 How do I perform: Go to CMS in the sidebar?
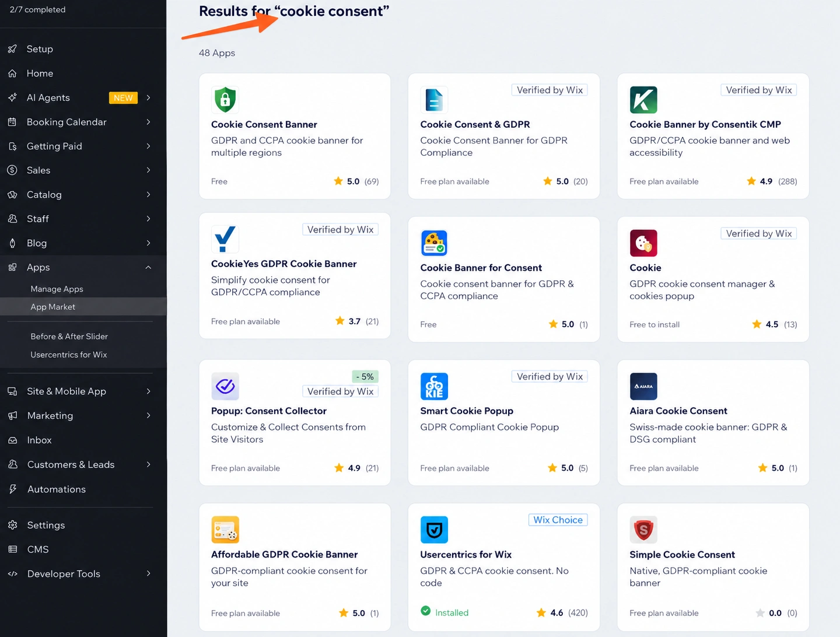38,549
